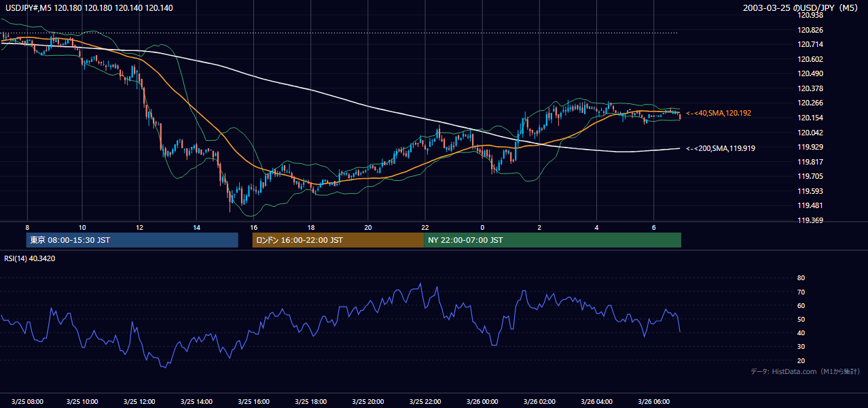Click the ロンドン 16:00-22:00 JST session bar

pyautogui.click(x=338, y=240)
